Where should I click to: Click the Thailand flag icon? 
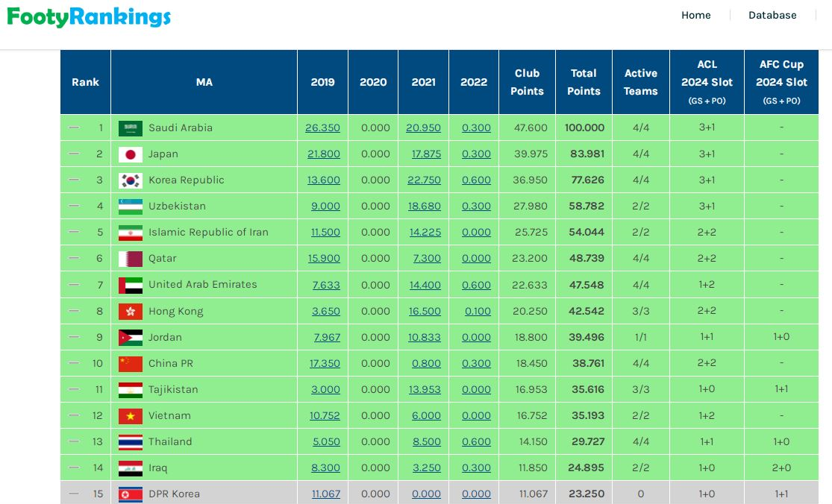pos(130,441)
